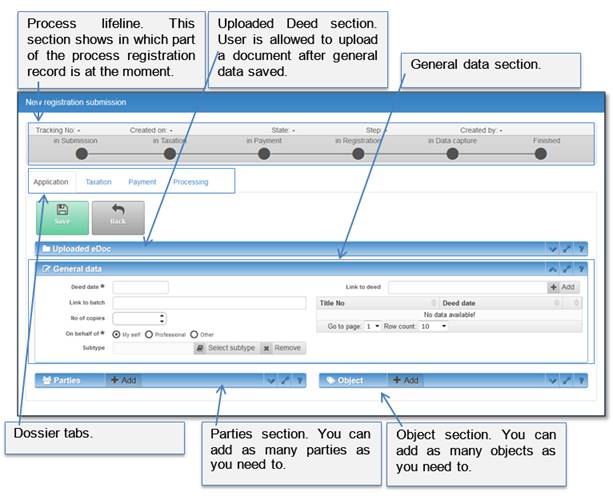The height and width of the screenshot is (496, 613).
Task: Click the Select subtype button
Action: [x=225, y=348]
